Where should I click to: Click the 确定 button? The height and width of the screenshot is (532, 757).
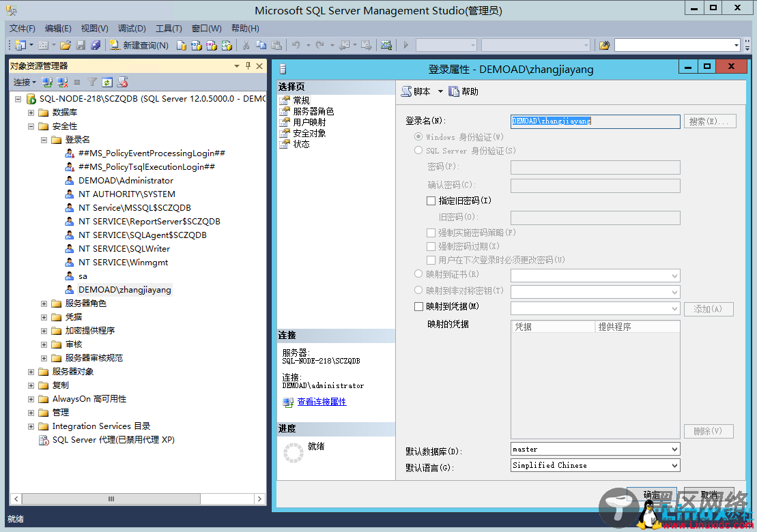(x=651, y=494)
